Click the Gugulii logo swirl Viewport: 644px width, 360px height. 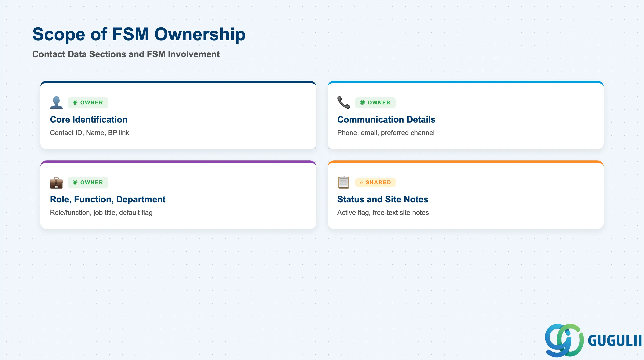[564, 340]
